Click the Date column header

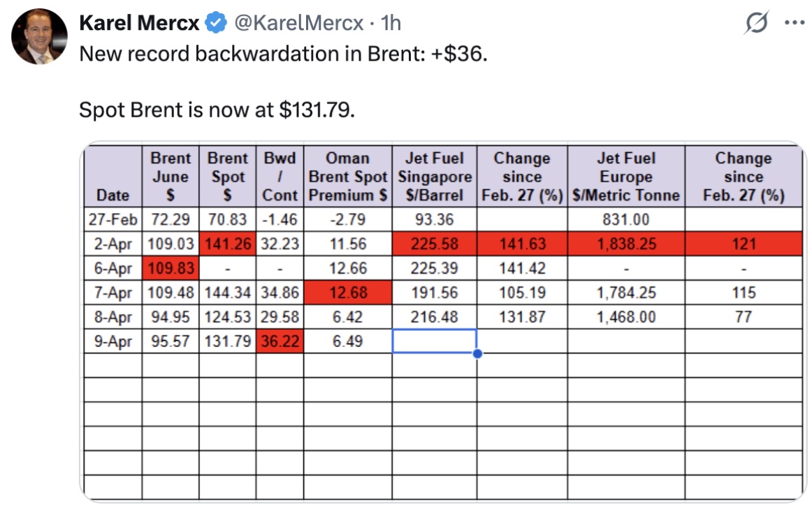click(x=113, y=196)
